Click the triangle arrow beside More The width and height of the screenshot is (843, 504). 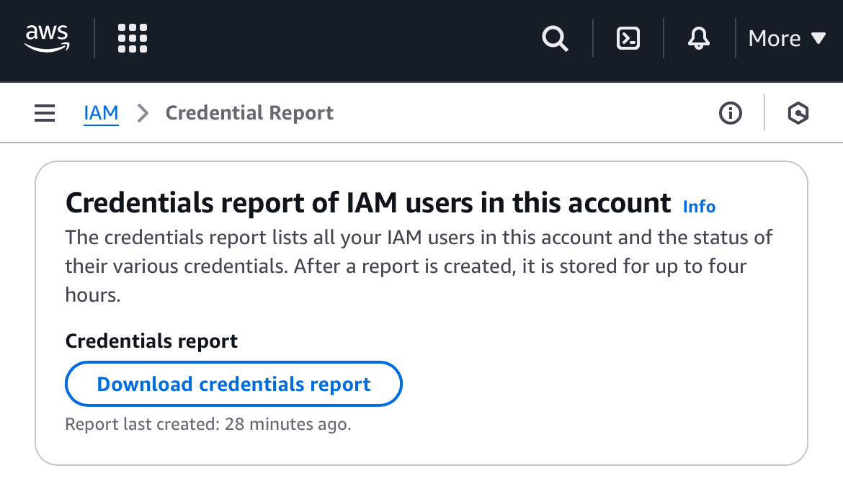point(818,38)
